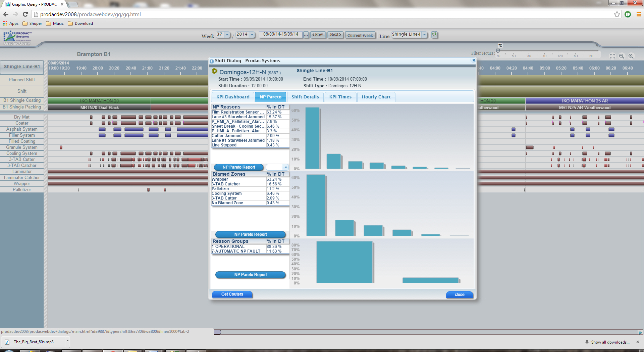Reload the page using browser refresh icon
This screenshot has width=644, height=352.
pos(25,14)
